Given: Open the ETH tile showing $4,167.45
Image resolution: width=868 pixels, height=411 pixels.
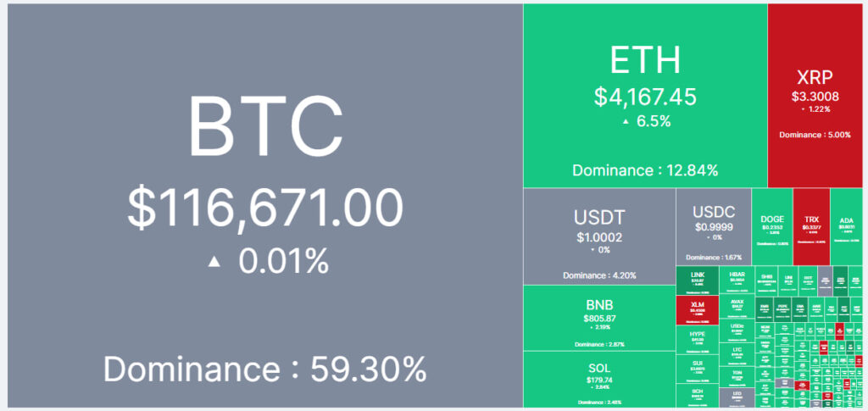Looking at the screenshot, I should tap(645, 96).
